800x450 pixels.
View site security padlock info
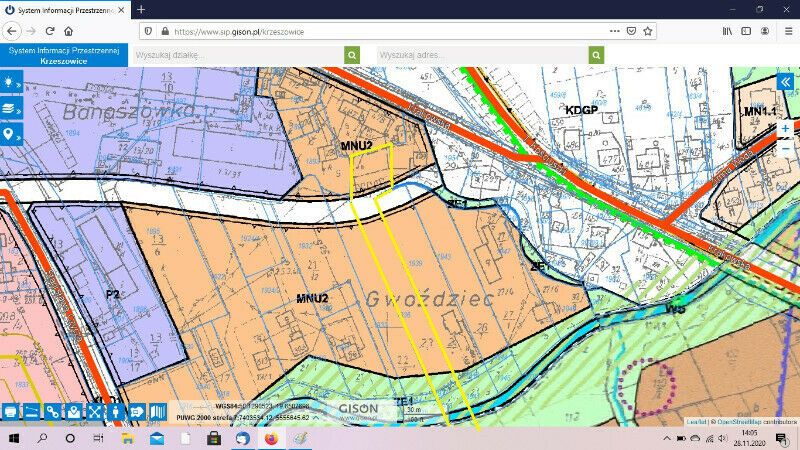(x=165, y=31)
